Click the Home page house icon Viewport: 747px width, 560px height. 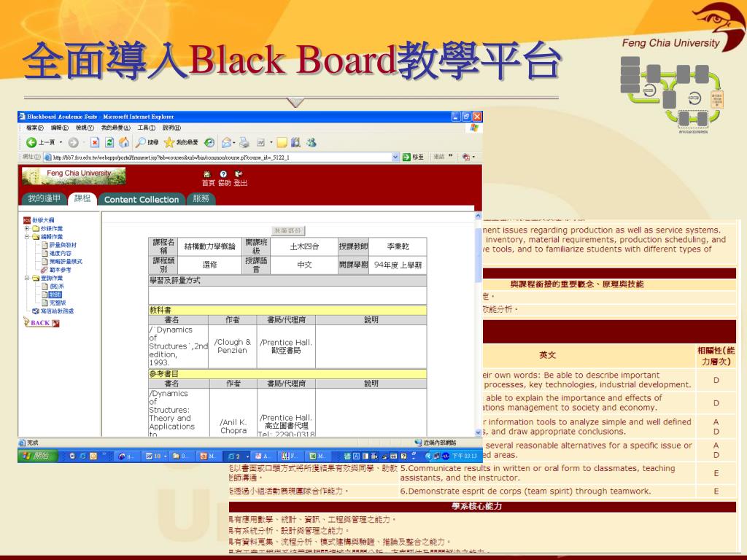tap(124, 142)
